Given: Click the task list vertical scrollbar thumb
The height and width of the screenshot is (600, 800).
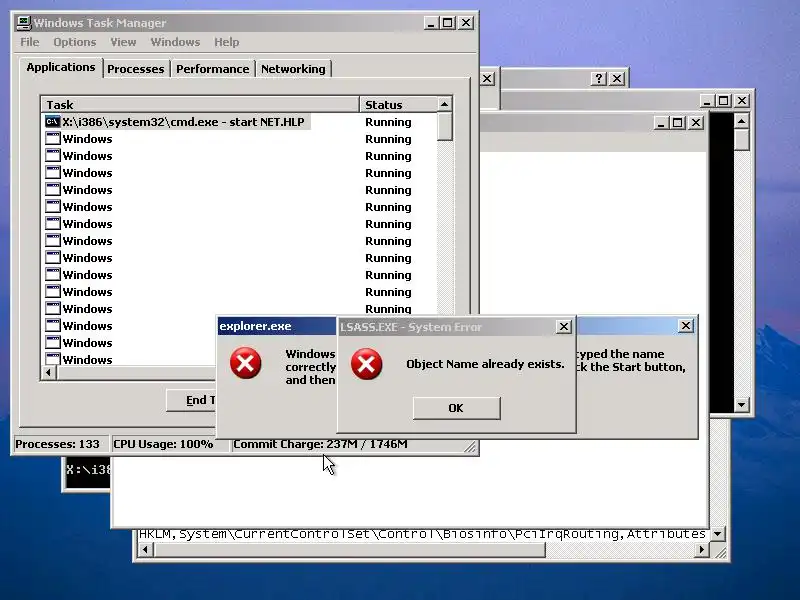Looking at the screenshot, I should pyautogui.click(x=444, y=127).
